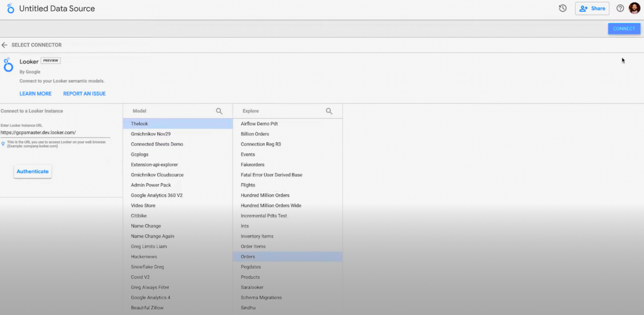Choose the Fatal Error User Derived Base explore
The width and height of the screenshot is (644, 315).
[287, 175]
